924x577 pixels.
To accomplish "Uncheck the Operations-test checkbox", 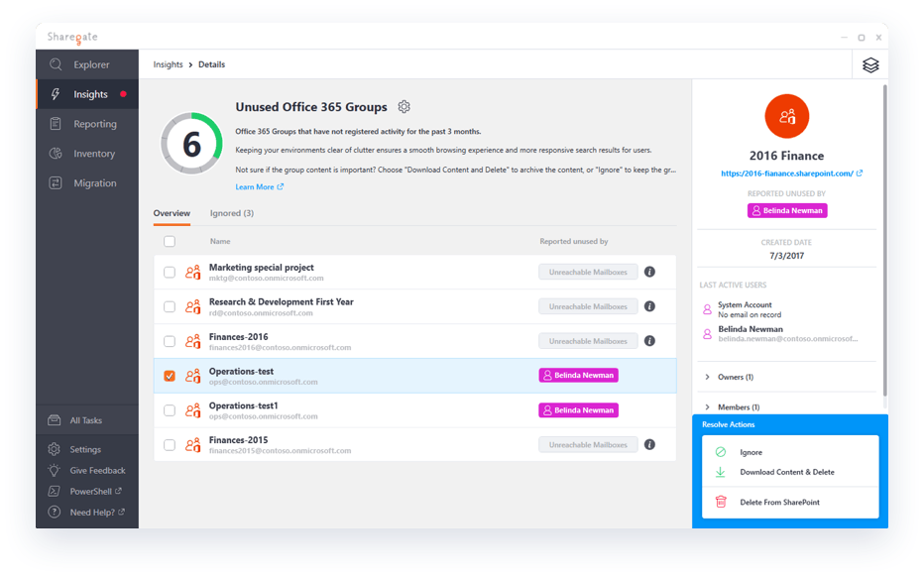I will click(170, 376).
